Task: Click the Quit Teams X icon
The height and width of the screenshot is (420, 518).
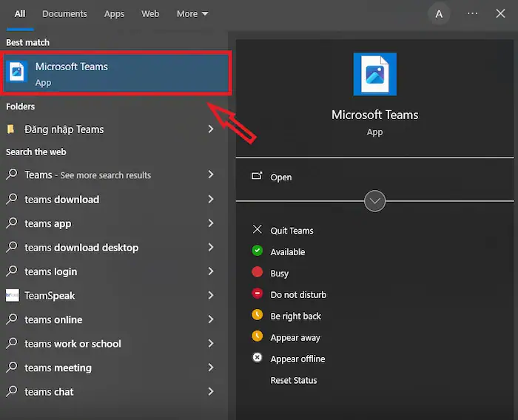Action: coord(258,230)
